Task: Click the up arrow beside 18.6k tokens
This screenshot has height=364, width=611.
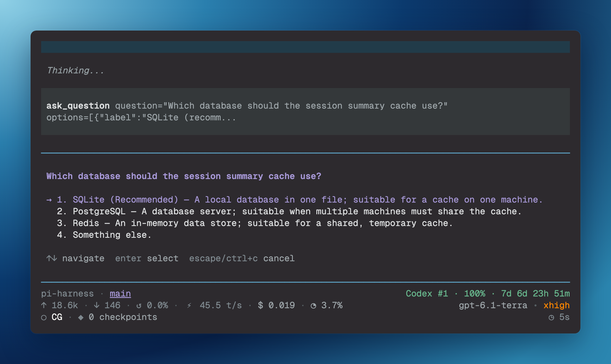Action: click(x=44, y=305)
